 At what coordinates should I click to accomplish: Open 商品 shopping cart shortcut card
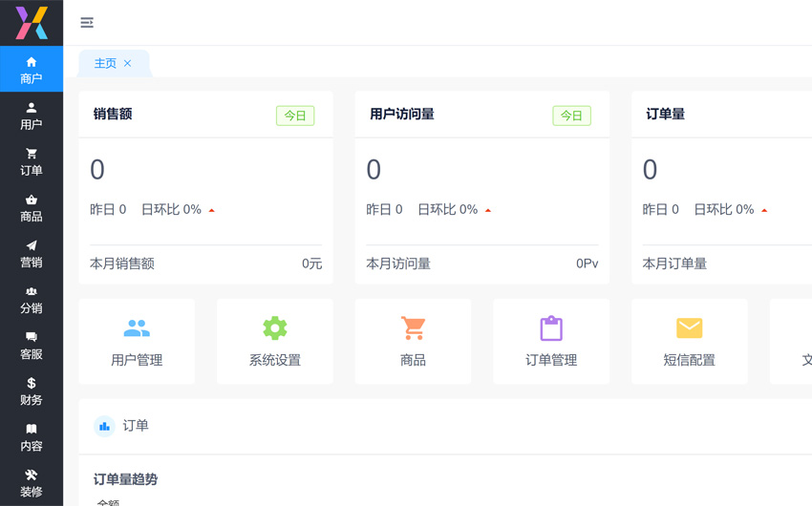pos(414,342)
